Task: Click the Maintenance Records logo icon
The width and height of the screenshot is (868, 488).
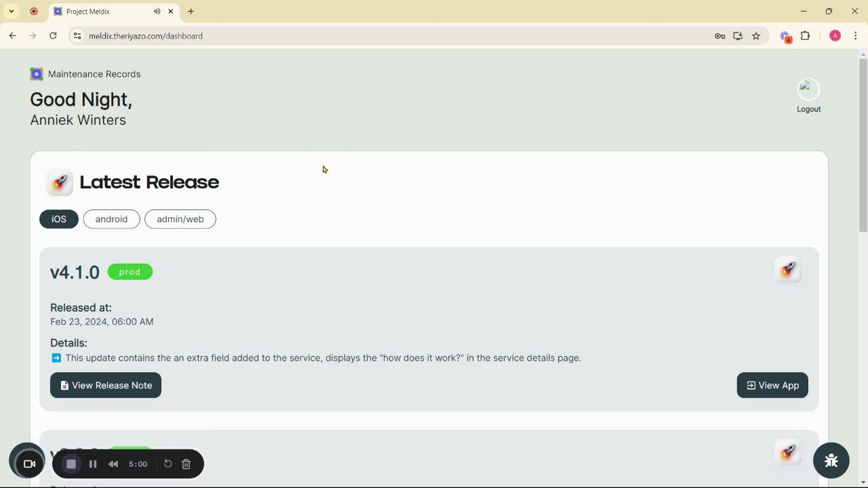Action: pos(37,74)
